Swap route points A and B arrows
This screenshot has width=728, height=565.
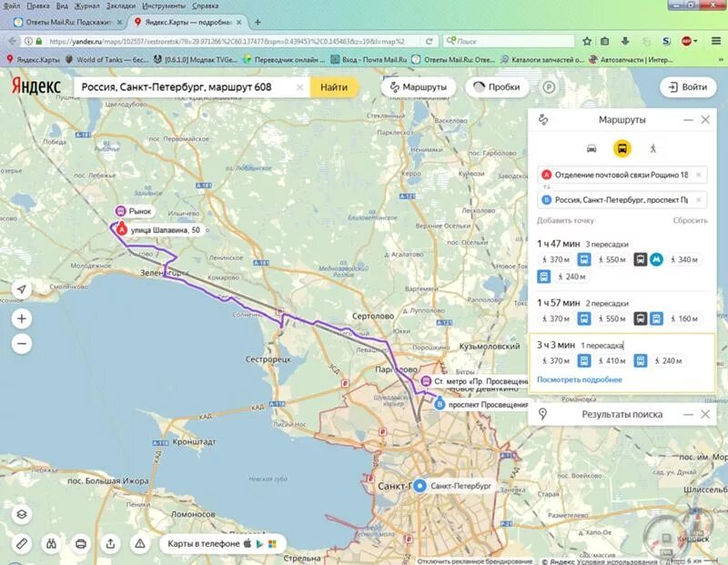(x=547, y=187)
